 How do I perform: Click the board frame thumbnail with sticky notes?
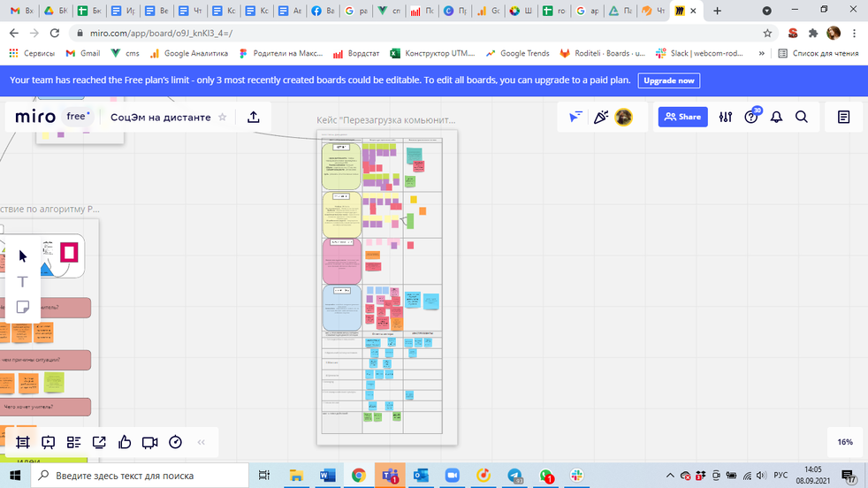pyautogui.click(x=387, y=287)
